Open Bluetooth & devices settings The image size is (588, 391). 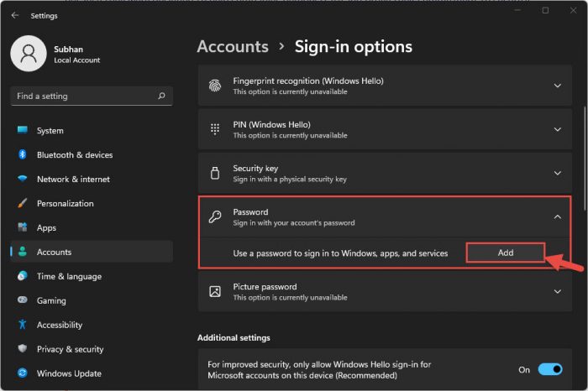coord(92,154)
